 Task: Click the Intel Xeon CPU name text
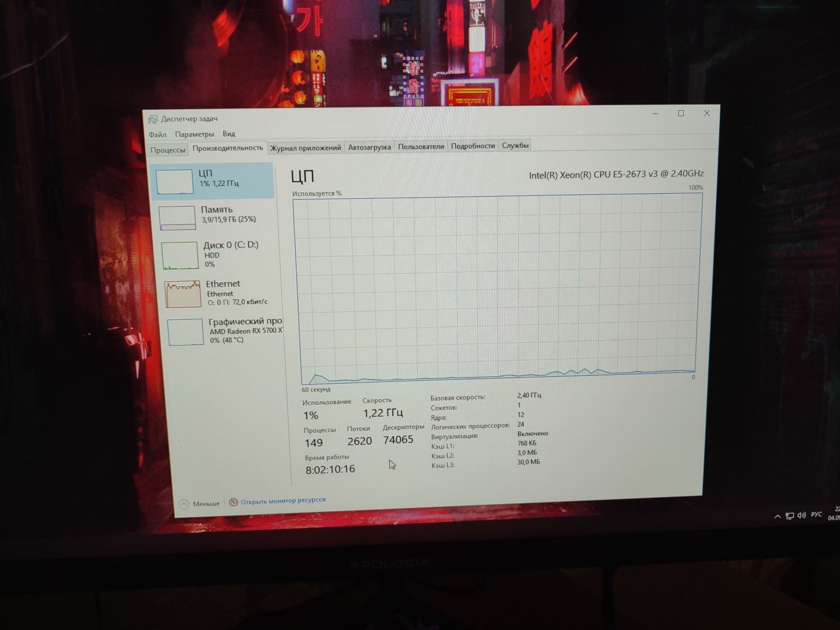[616, 174]
